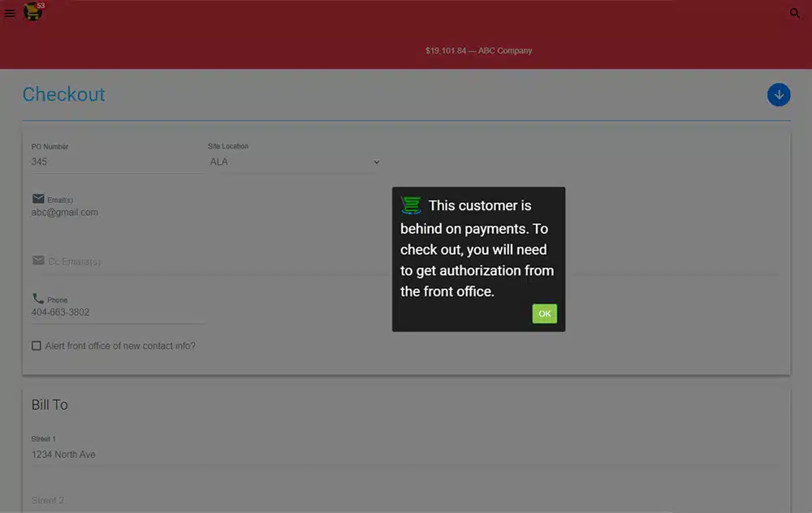
Task: Click into the PO Number field
Action: point(114,162)
